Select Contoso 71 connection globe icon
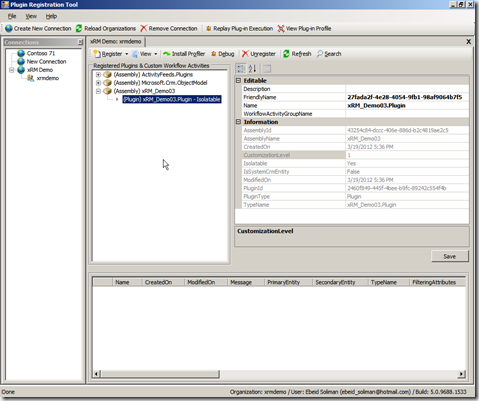The height and width of the screenshot is (401, 479). coord(21,53)
